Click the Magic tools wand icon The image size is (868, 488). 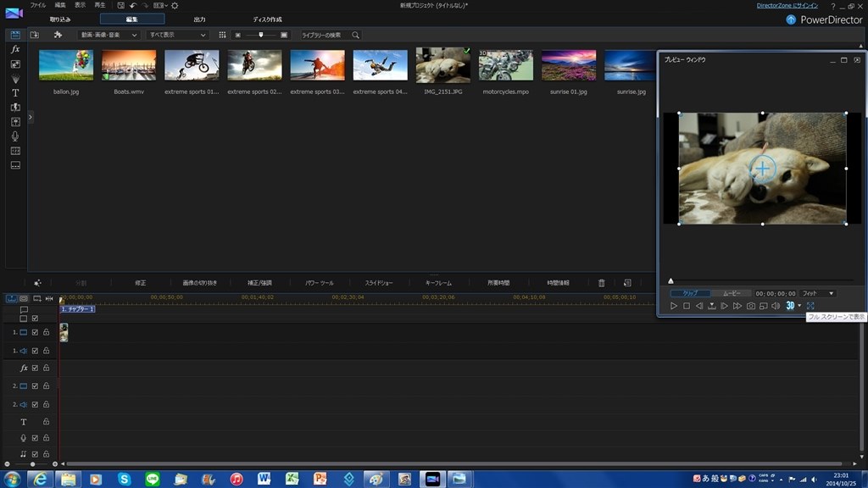37,283
